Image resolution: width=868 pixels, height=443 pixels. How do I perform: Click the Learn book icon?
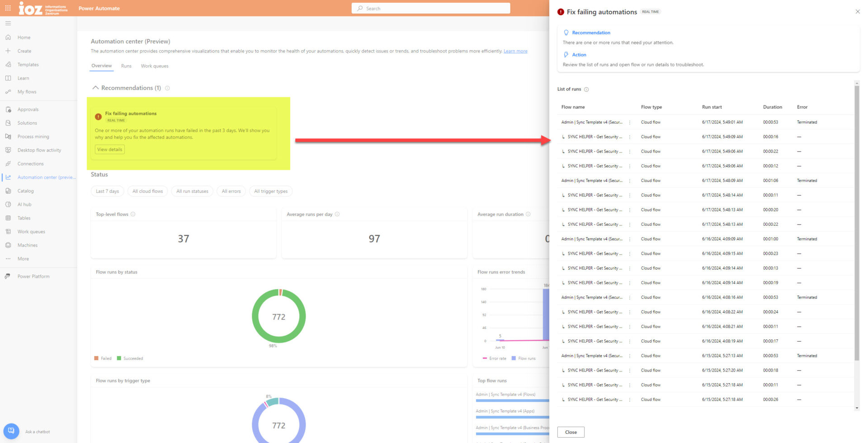8,78
